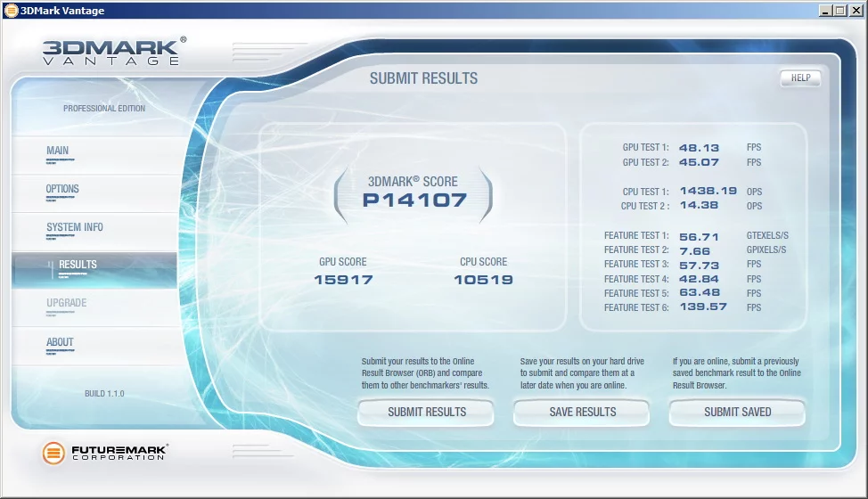Click the Futuremark Corporation logo icon
Image resolution: width=868 pixels, height=499 pixels.
point(53,454)
